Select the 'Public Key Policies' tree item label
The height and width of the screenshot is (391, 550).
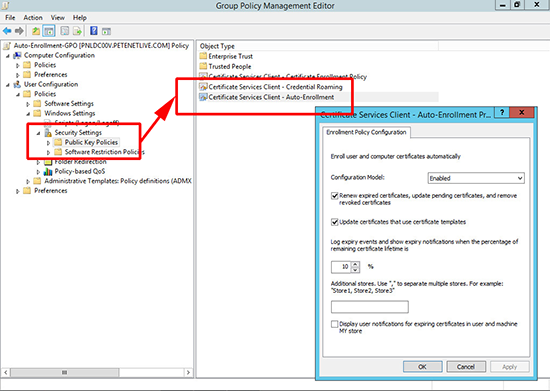(x=91, y=142)
